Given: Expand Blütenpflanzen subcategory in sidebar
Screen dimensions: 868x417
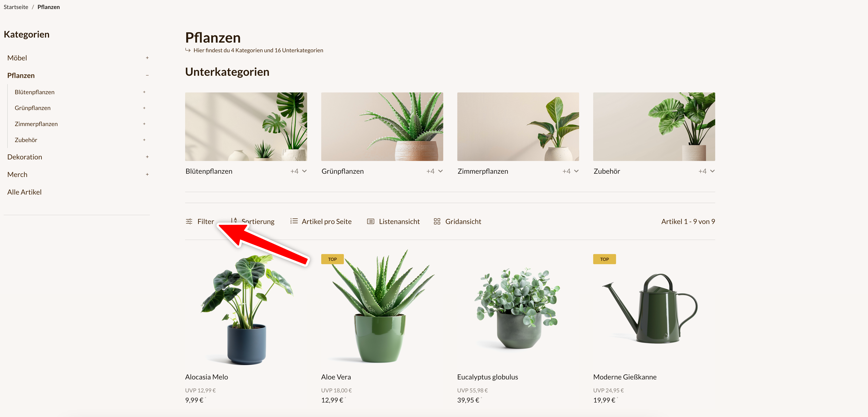Looking at the screenshot, I should (144, 92).
